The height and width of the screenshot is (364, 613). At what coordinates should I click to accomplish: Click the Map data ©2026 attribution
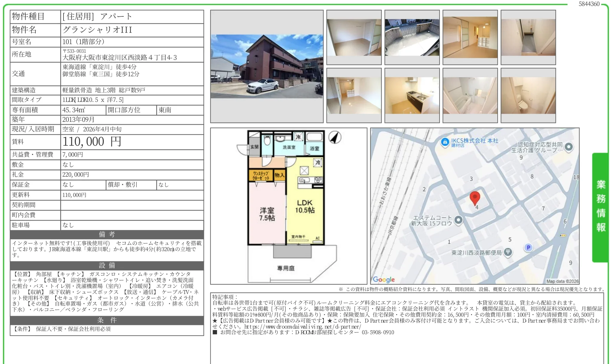tap(562, 281)
